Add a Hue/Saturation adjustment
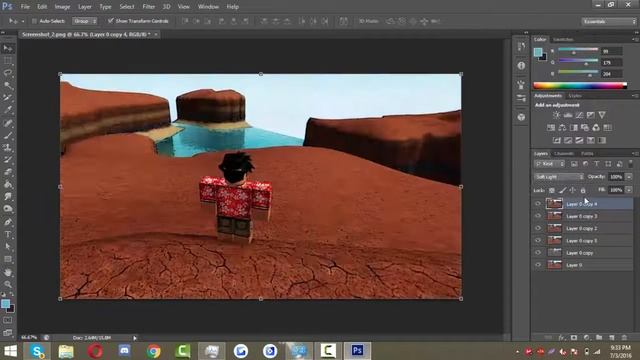 (x=551, y=128)
